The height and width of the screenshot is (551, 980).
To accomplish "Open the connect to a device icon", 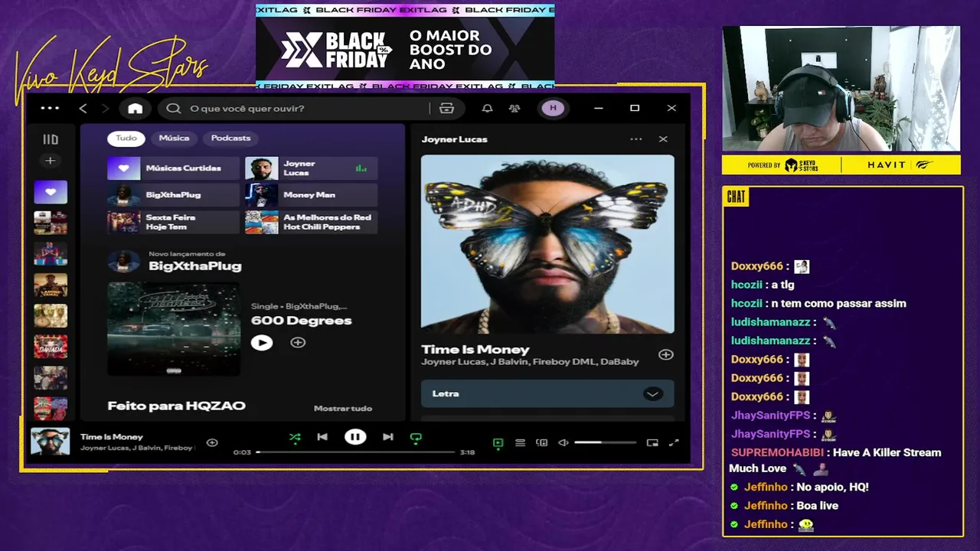I will (542, 442).
